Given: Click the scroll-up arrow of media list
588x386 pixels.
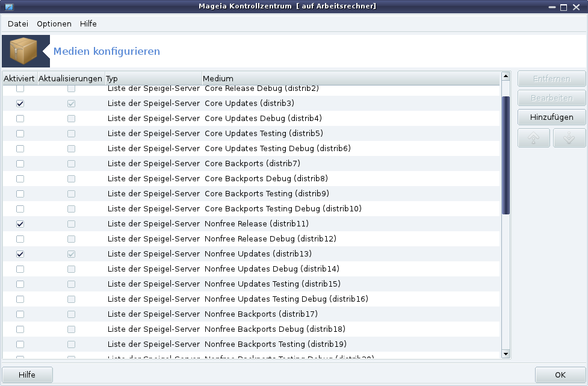Looking at the screenshot, I should pyautogui.click(x=506, y=76).
